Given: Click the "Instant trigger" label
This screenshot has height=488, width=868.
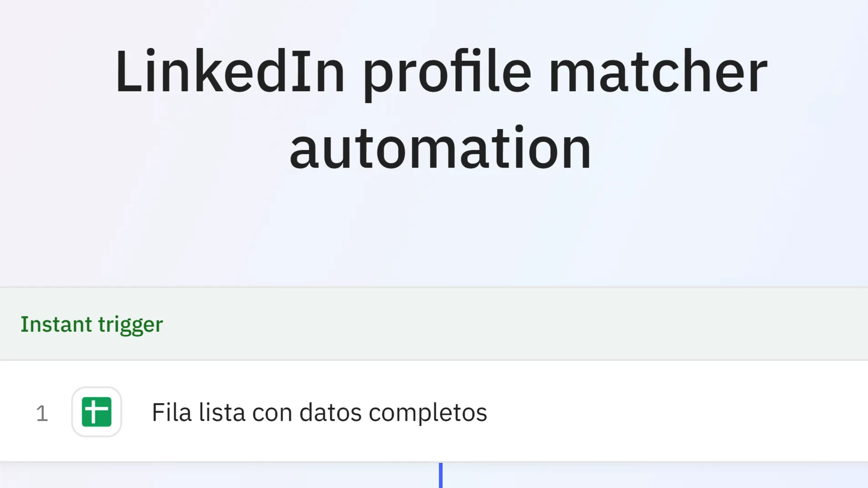Looking at the screenshot, I should [x=91, y=325].
